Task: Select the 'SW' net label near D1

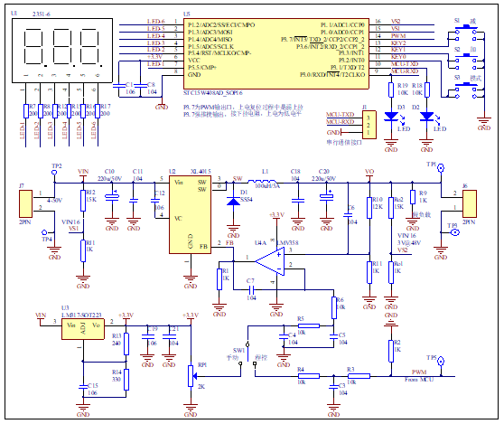Action: 238,178
